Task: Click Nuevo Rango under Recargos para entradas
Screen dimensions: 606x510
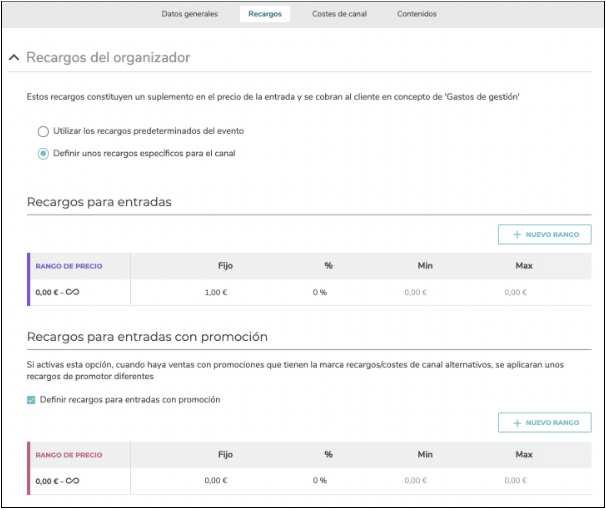Action: pos(545,235)
